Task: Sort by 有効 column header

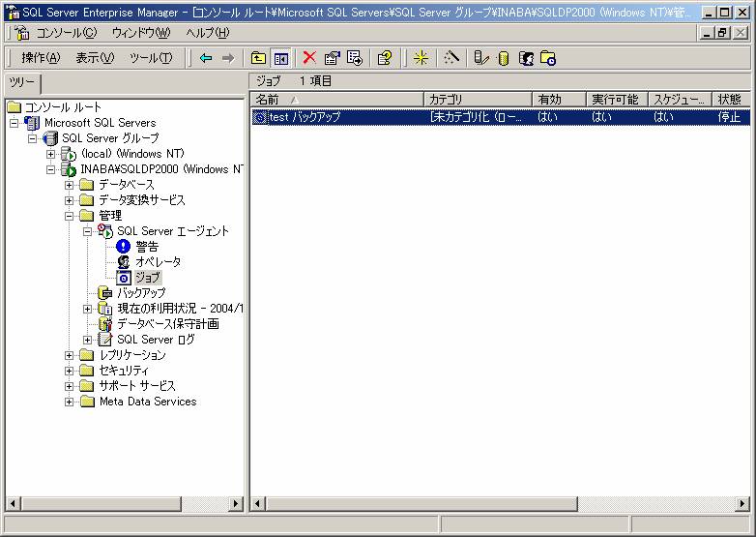Action: click(560, 100)
